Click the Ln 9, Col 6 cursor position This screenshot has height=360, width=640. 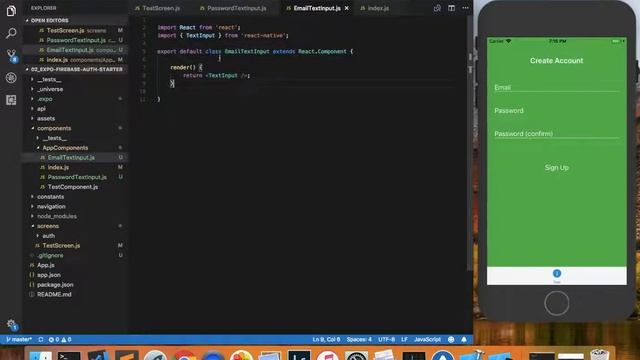click(x=326, y=340)
